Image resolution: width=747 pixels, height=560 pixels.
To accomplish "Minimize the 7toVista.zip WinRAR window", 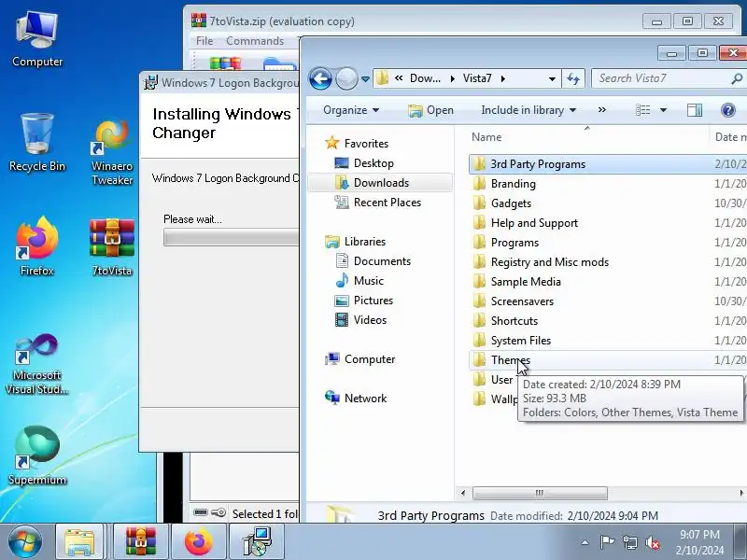I will (656, 21).
